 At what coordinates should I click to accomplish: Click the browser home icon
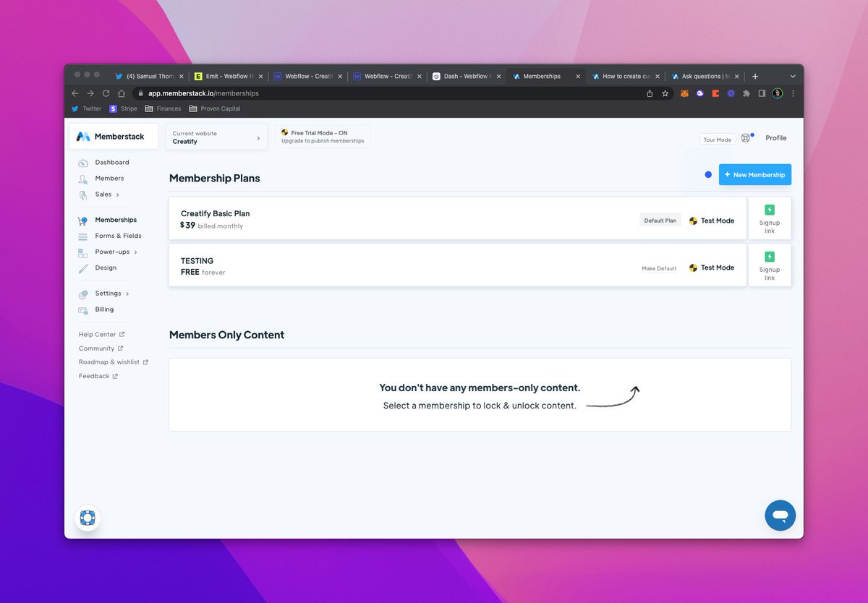click(122, 93)
